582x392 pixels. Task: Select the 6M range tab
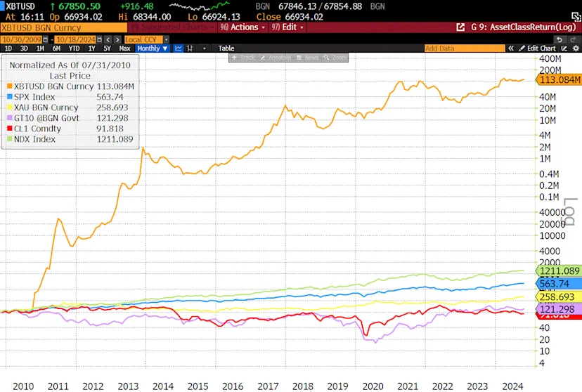tap(56, 48)
